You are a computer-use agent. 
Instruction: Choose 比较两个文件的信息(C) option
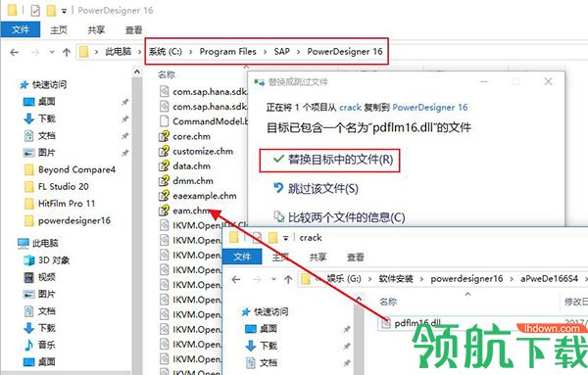[x=339, y=217]
